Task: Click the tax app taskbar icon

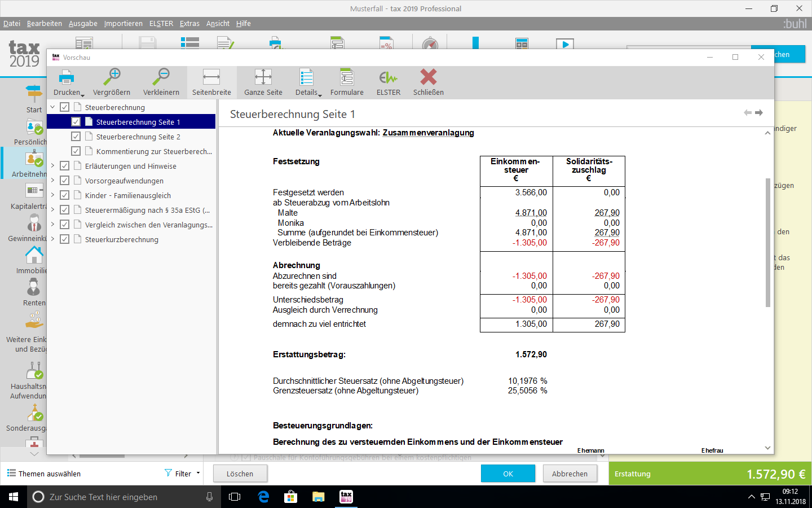Action: coord(346,497)
